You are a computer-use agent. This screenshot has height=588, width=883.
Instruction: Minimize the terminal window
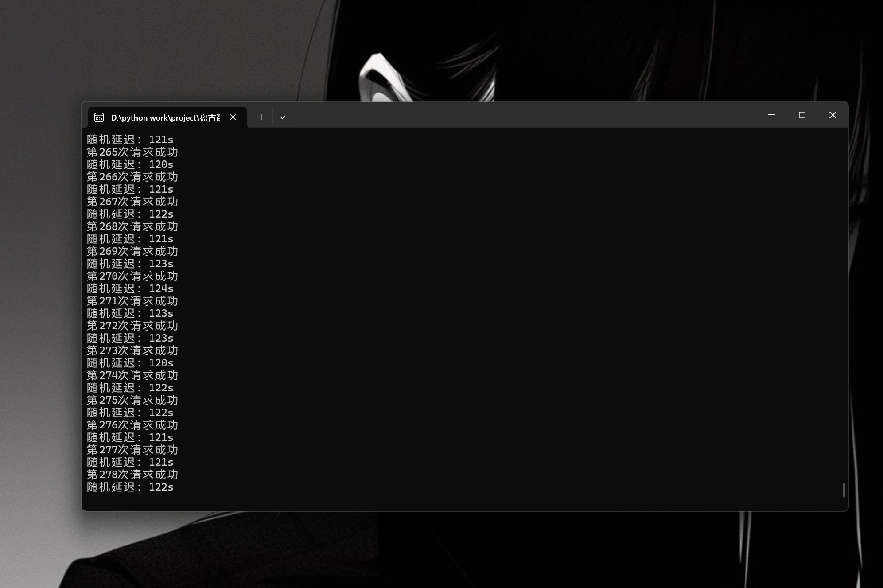coord(771,115)
